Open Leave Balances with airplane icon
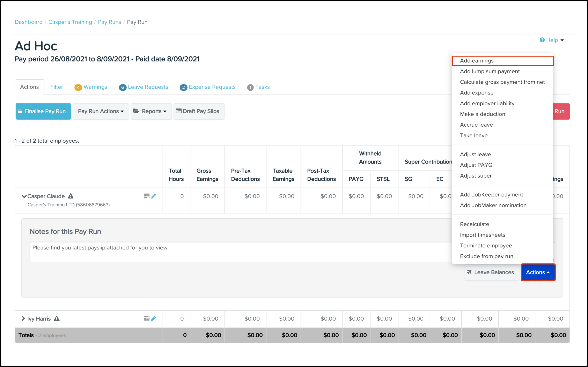 click(492, 272)
